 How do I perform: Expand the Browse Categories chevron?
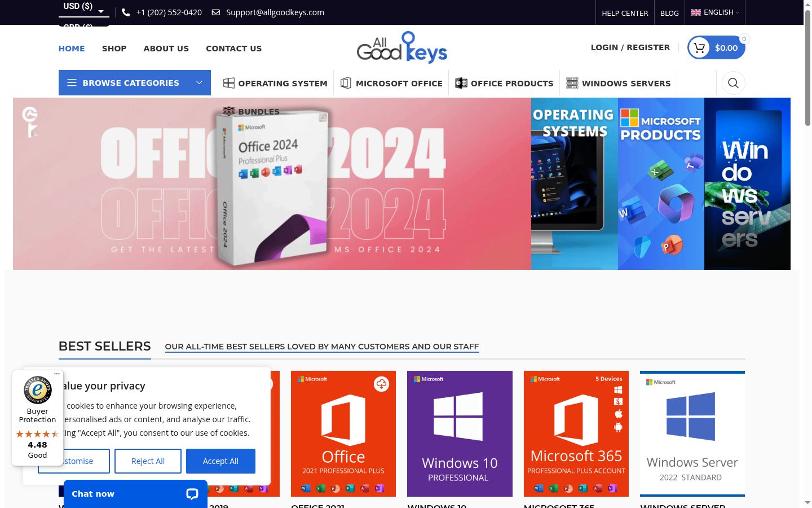199,82
